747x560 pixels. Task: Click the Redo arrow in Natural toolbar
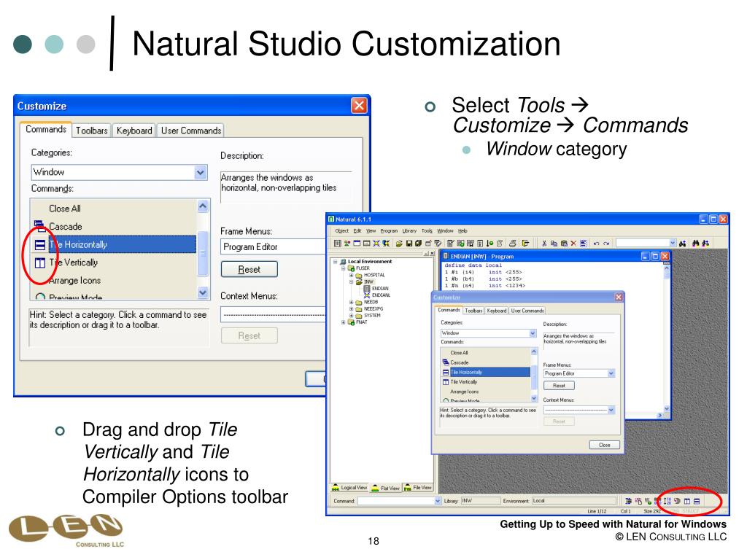[606, 244]
